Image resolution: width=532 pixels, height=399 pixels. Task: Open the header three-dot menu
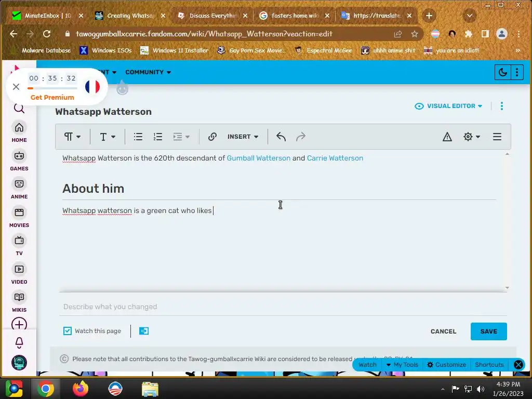[517, 72]
